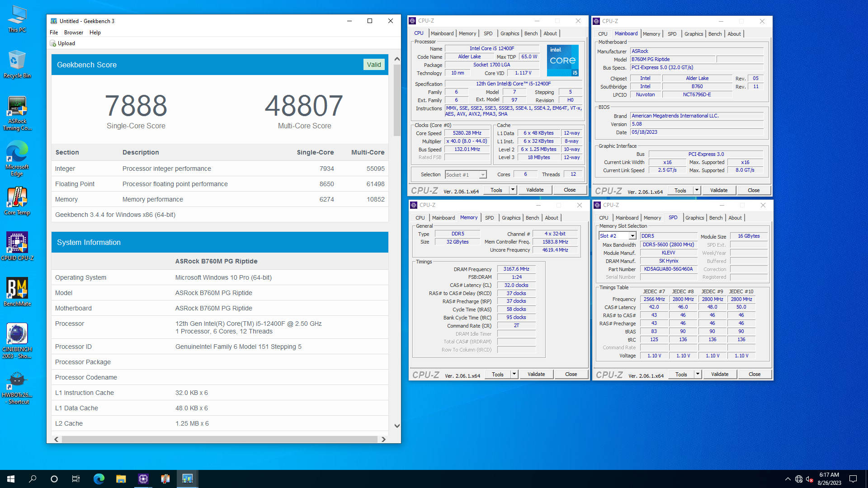
Task: Click the Single-Core Score 7888
Action: point(136,106)
